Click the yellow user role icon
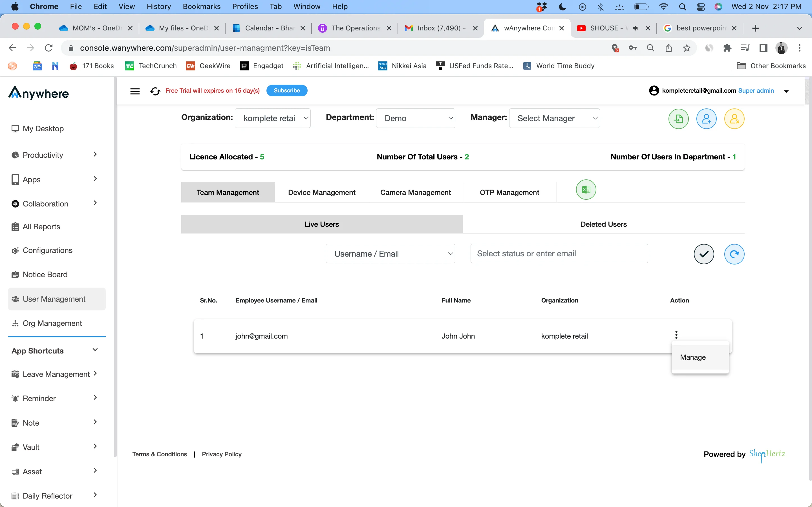Viewport: 812px width, 507px height. click(x=734, y=119)
